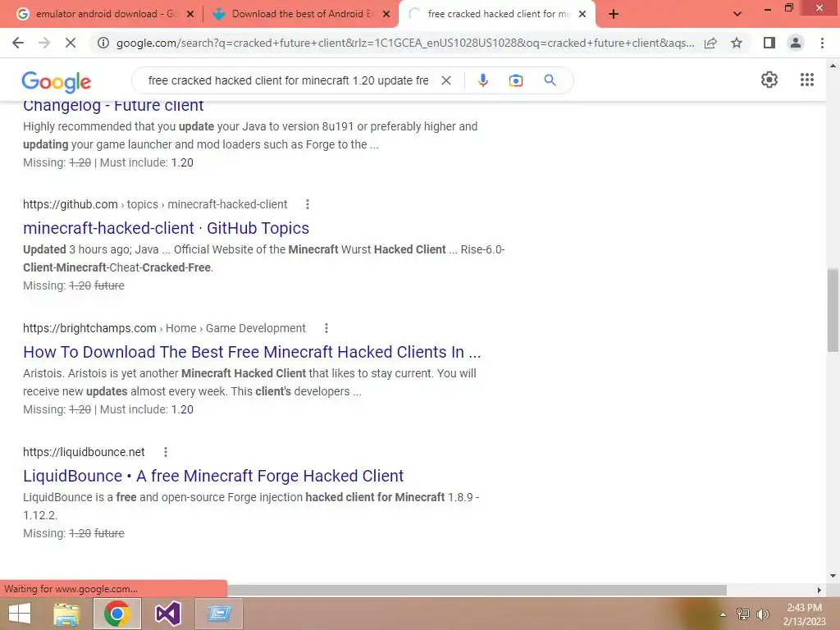Open Google quick settings gear

[x=769, y=80]
